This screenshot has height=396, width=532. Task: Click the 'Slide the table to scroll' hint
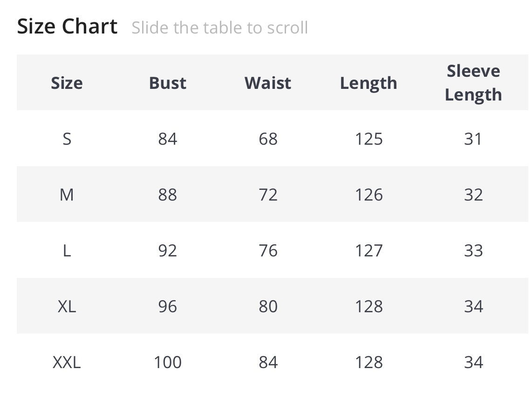pos(219,28)
